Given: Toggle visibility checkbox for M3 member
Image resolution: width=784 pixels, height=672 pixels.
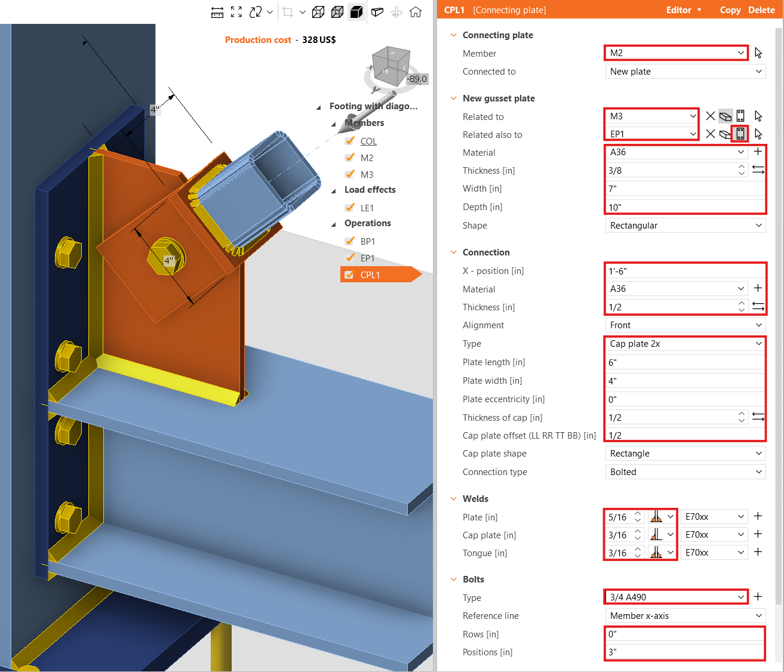Looking at the screenshot, I should [350, 174].
